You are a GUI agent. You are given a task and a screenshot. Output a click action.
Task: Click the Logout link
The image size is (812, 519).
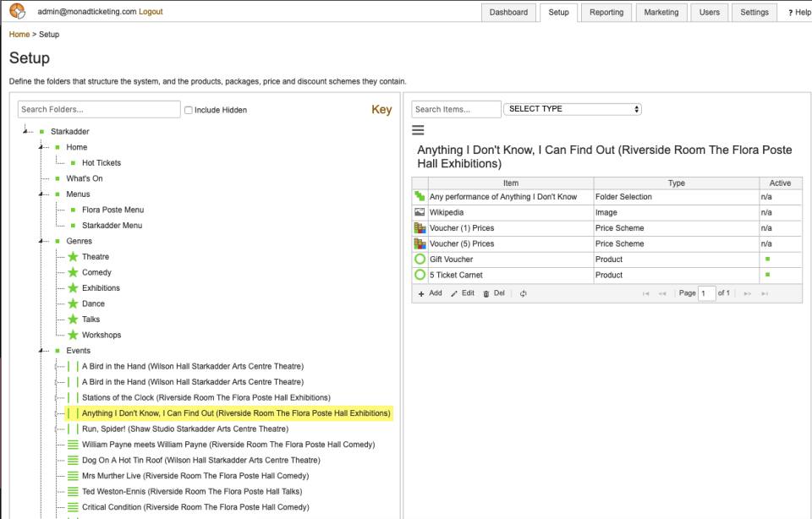click(x=151, y=11)
